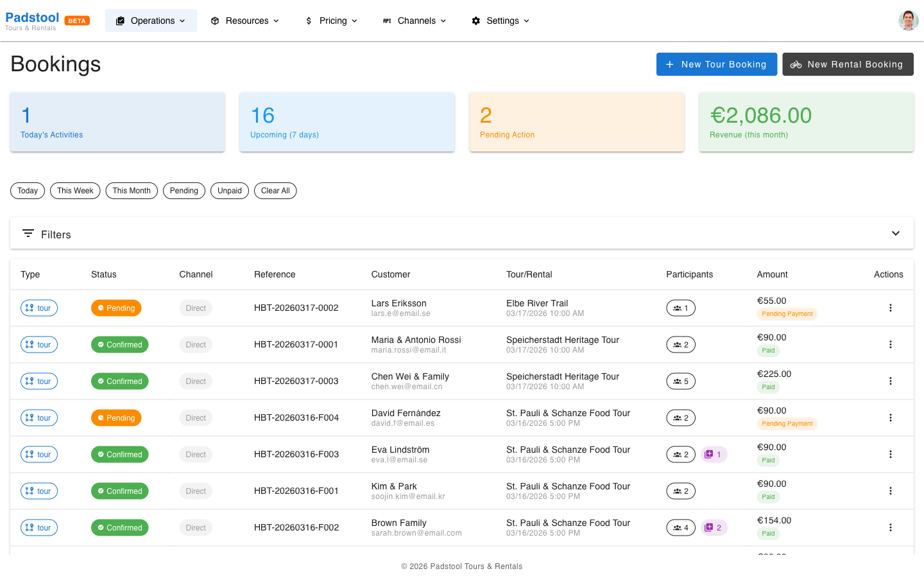Open the Pricing dropdown menu
Image resolution: width=924 pixels, height=578 pixels.
point(331,21)
